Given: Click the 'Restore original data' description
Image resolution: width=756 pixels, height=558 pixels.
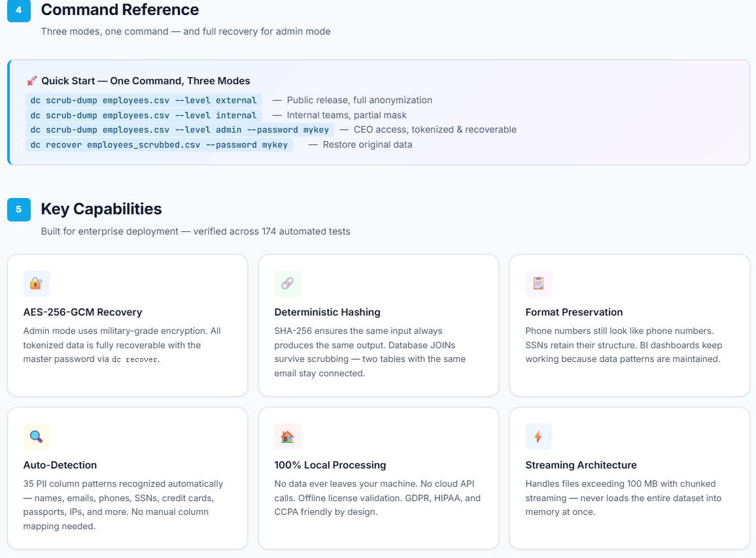Looking at the screenshot, I should click(368, 144).
